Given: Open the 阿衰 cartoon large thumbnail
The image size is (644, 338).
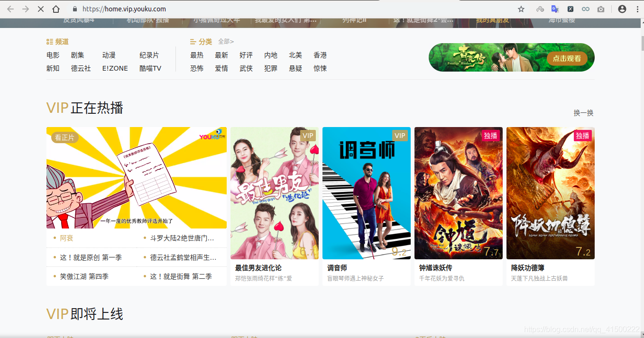Looking at the screenshot, I should click(x=137, y=178).
